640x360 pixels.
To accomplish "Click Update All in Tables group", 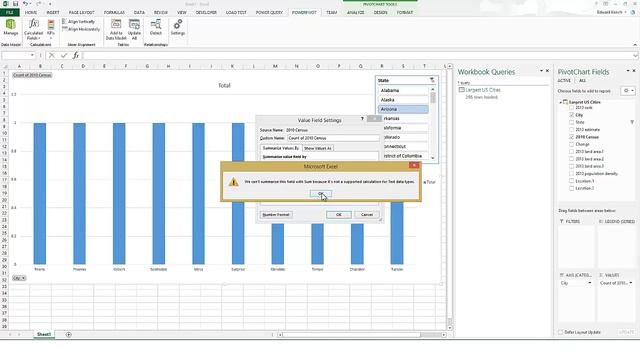I will (x=134, y=29).
